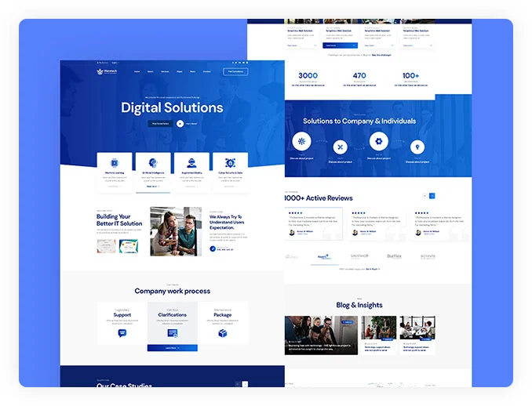
Task: Click Learn More under Clarifications card
Action: pyautogui.click(x=173, y=348)
